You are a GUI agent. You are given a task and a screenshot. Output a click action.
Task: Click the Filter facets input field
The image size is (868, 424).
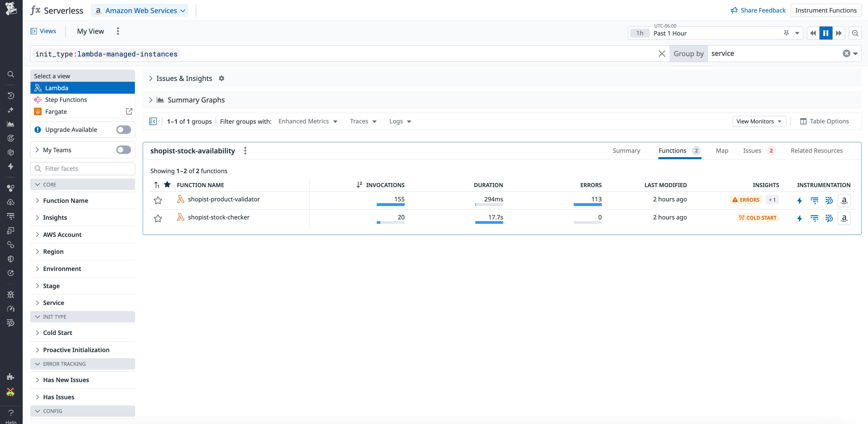click(83, 168)
